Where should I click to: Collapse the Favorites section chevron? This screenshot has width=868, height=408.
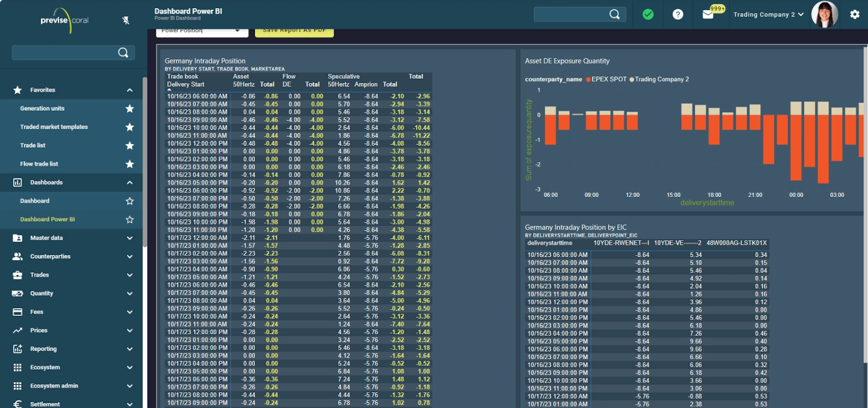(130, 90)
